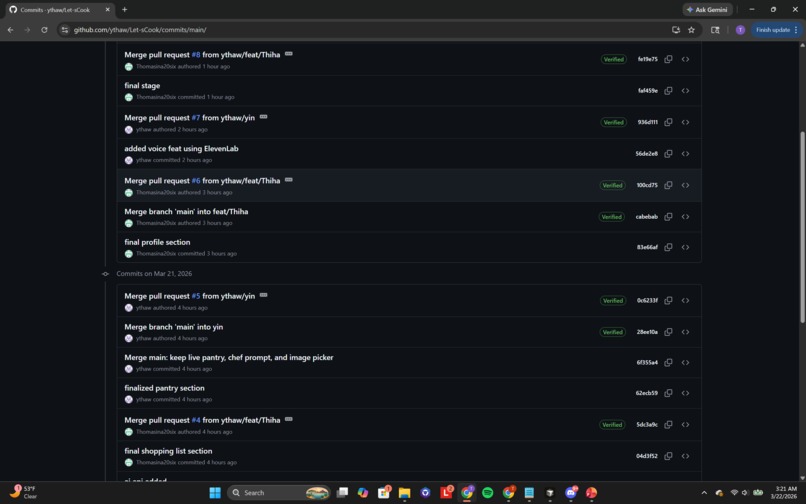The image size is (806, 504).
Task: Open 'final profile section' commit details
Action: point(157,242)
